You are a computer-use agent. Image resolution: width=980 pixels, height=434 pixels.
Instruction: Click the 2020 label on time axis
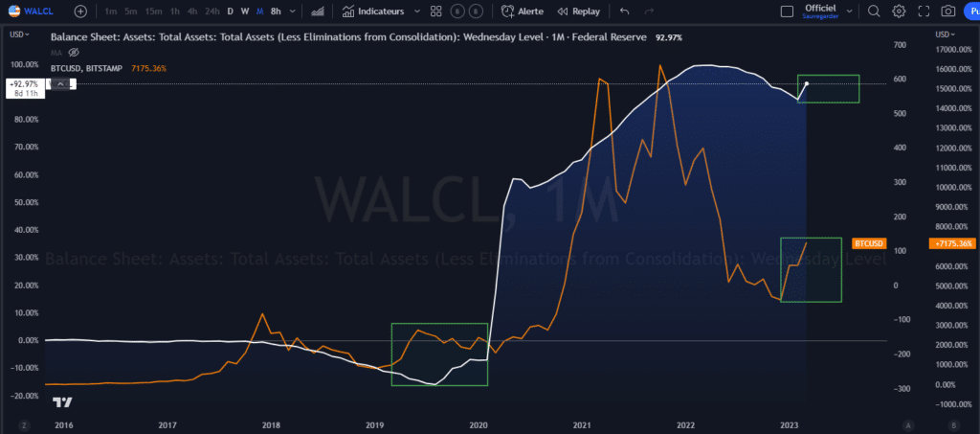point(479,425)
